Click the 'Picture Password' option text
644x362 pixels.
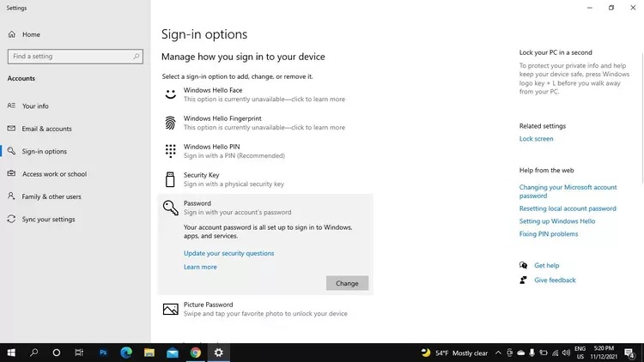pyautogui.click(x=209, y=305)
